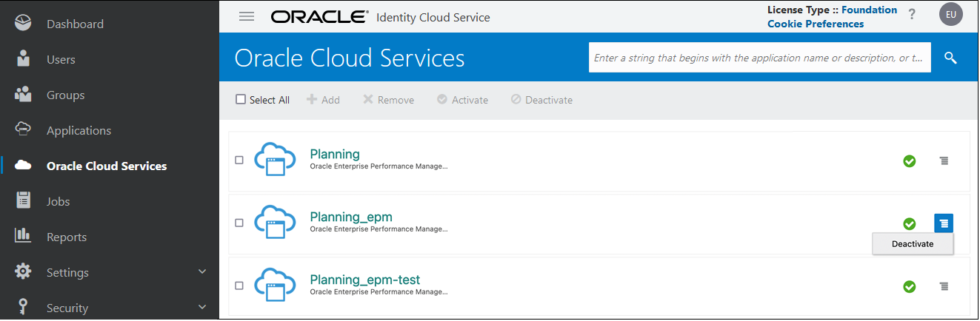This screenshot has width=980, height=321.
Task: Select the Planning_epm-test row checkbox
Action: pyautogui.click(x=239, y=286)
